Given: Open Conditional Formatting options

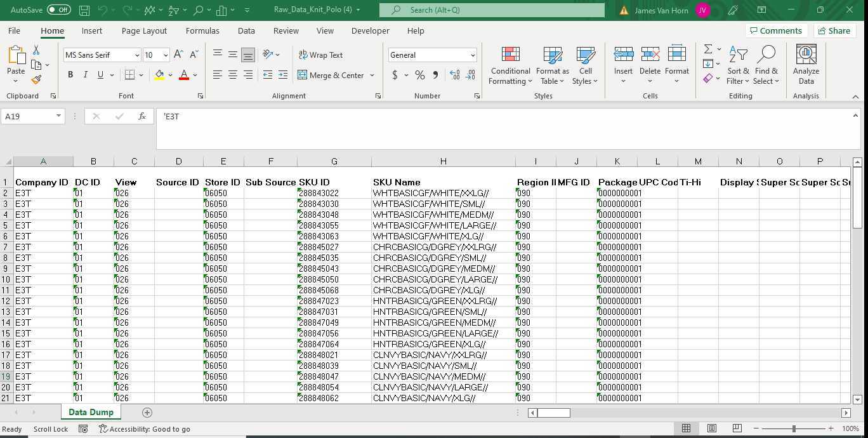Looking at the screenshot, I should point(510,65).
